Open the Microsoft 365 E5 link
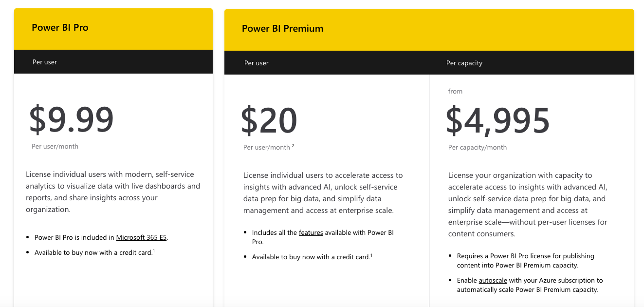The image size is (644, 307). click(x=141, y=238)
